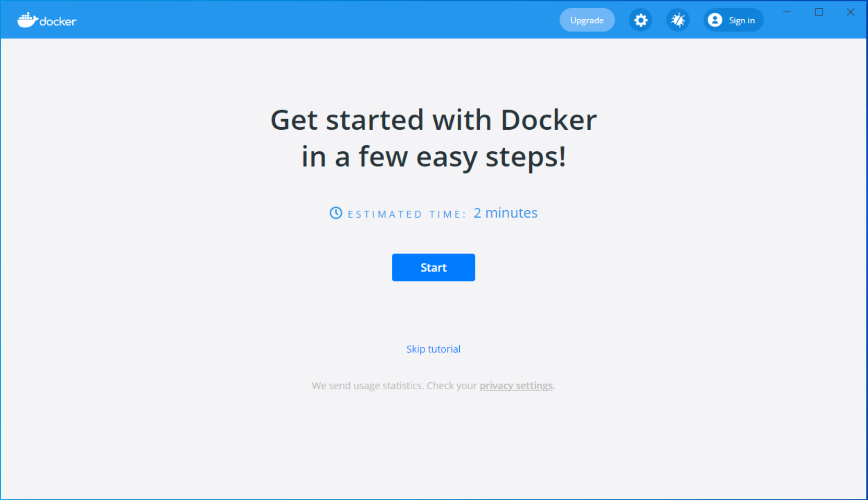Skip the Docker tutorial
This screenshot has height=500, width=868.
pyautogui.click(x=433, y=349)
